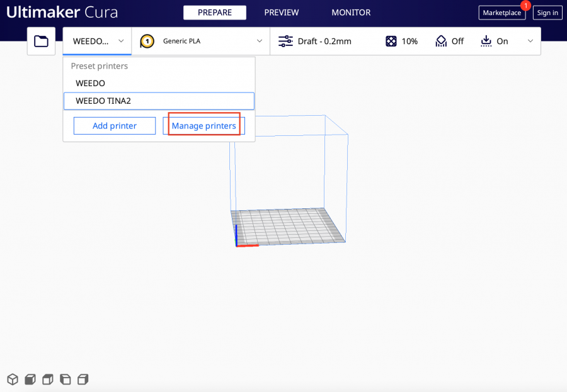
Task: Switch to the PREVIEW tab
Action: point(282,13)
